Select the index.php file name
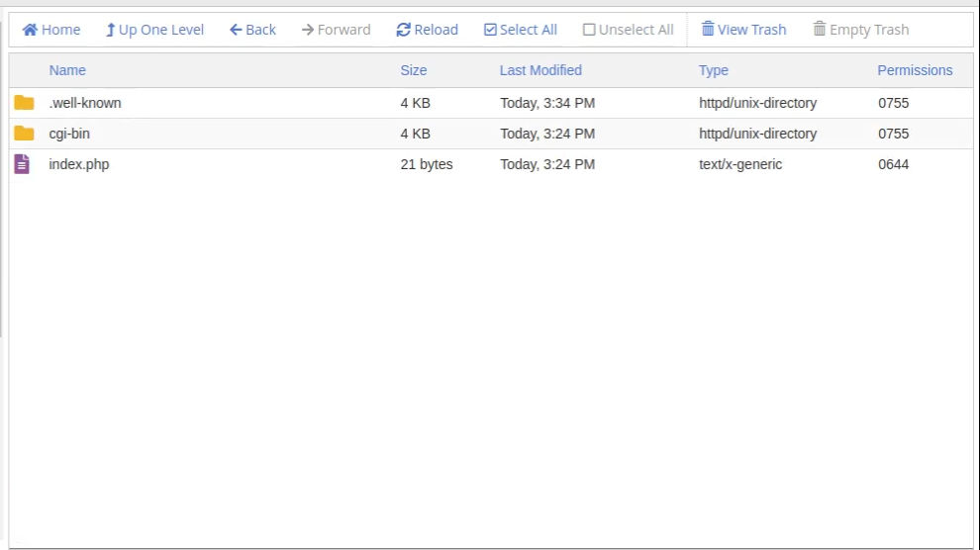This screenshot has width=980, height=550. pyautogui.click(x=79, y=164)
